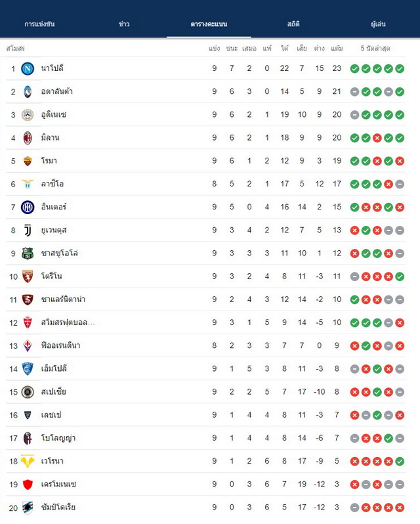Click the Sampdoria crest icon
420x524 pixels.
28,508
